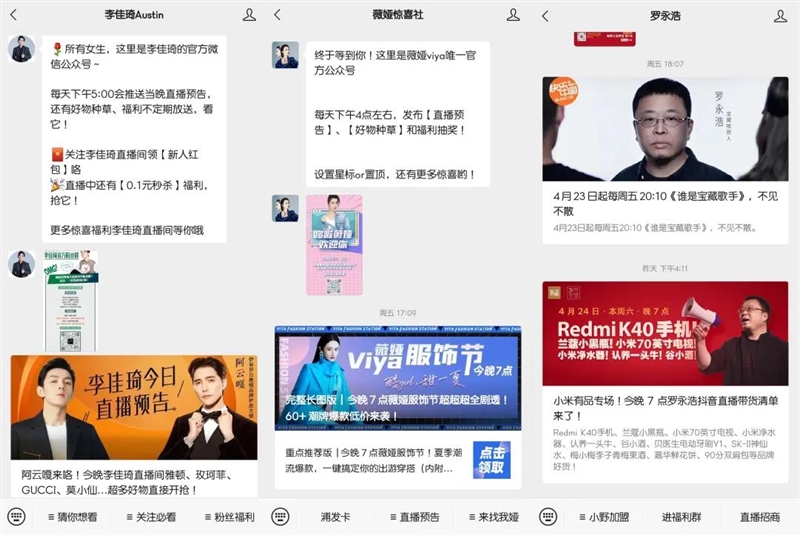Open the 进福利群 menu item
The image size is (800, 535).
click(x=682, y=517)
